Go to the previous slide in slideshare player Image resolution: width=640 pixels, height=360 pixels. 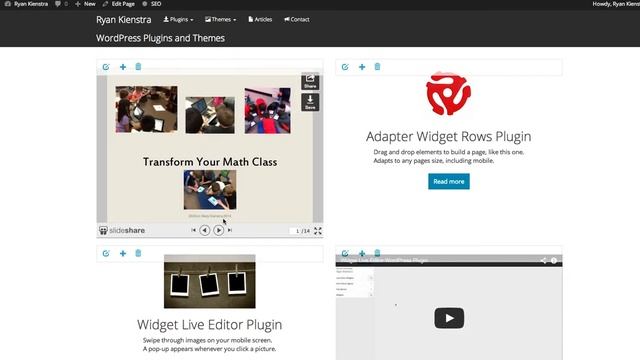click(205, 230)
